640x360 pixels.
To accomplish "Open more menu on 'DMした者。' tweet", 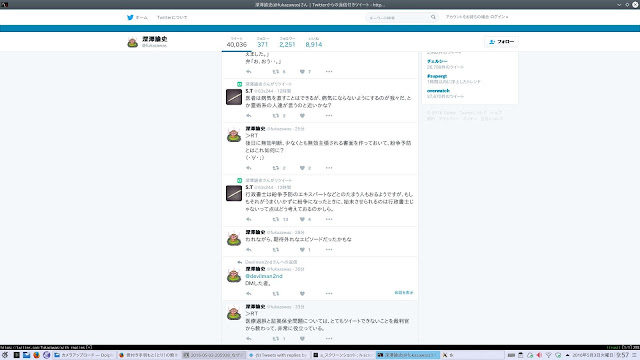I will [329, 293].
